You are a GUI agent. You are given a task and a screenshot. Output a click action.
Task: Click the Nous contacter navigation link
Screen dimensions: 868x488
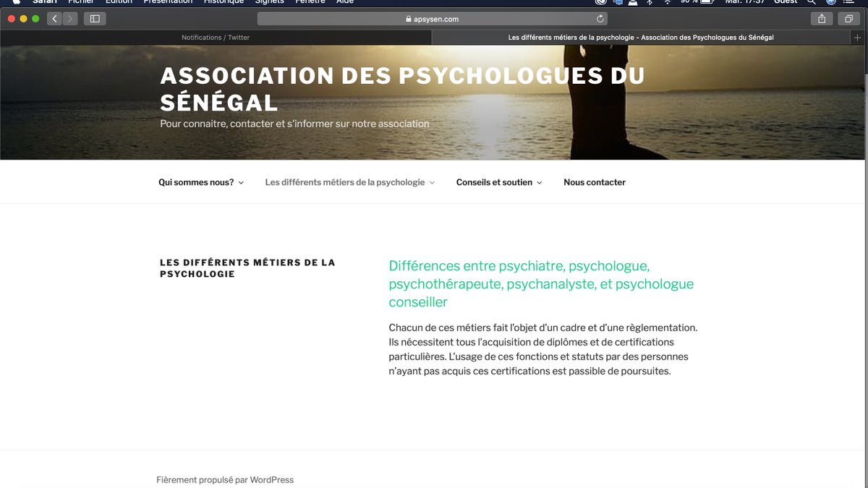tap(595, 182)
